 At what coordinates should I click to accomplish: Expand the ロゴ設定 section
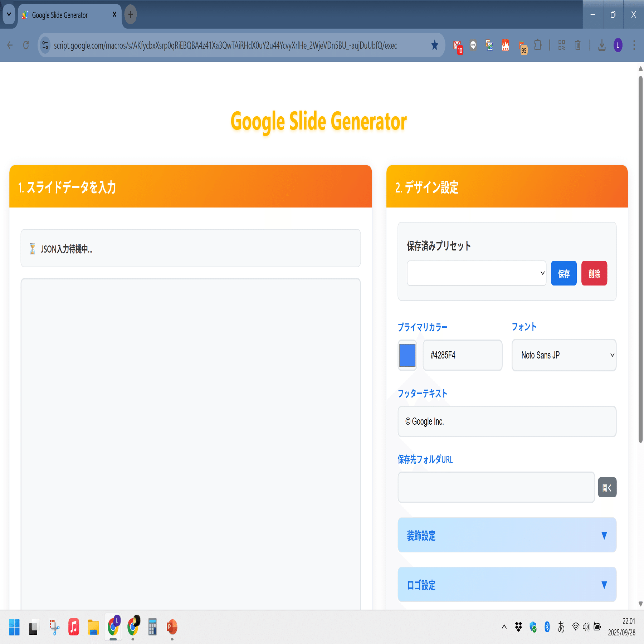click(507, 585)
